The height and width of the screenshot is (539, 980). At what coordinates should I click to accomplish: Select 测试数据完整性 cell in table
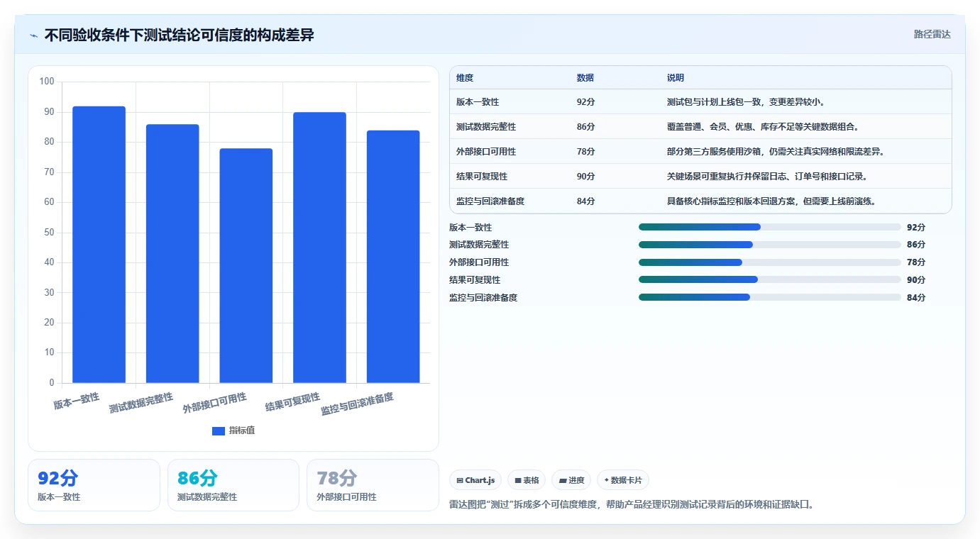click(x=486, y=127)
